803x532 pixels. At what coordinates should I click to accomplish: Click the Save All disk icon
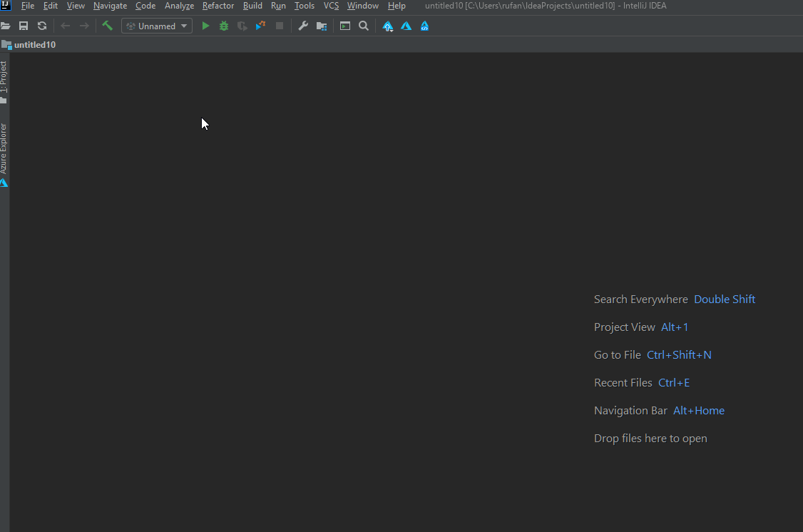23,26
